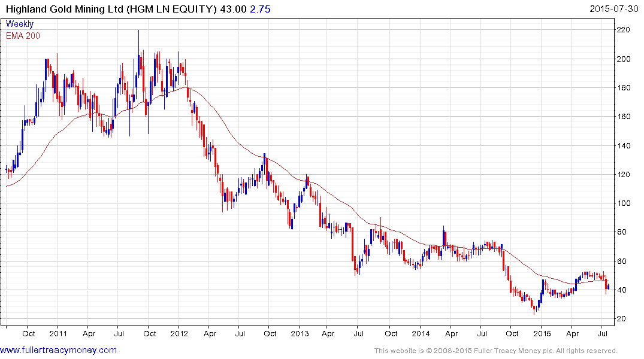Click the 2014 label on the time axis

click(421, 333)
